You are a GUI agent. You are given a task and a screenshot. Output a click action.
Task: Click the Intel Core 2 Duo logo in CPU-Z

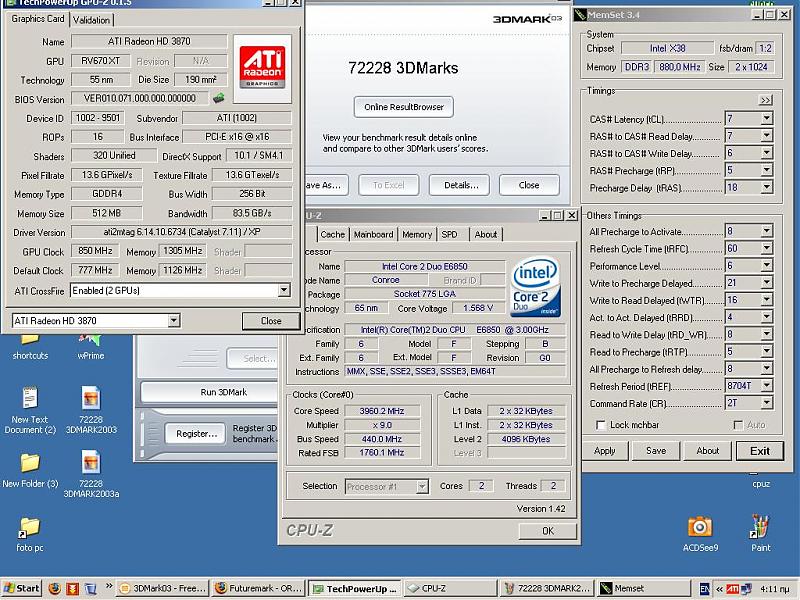click(535, 286)
